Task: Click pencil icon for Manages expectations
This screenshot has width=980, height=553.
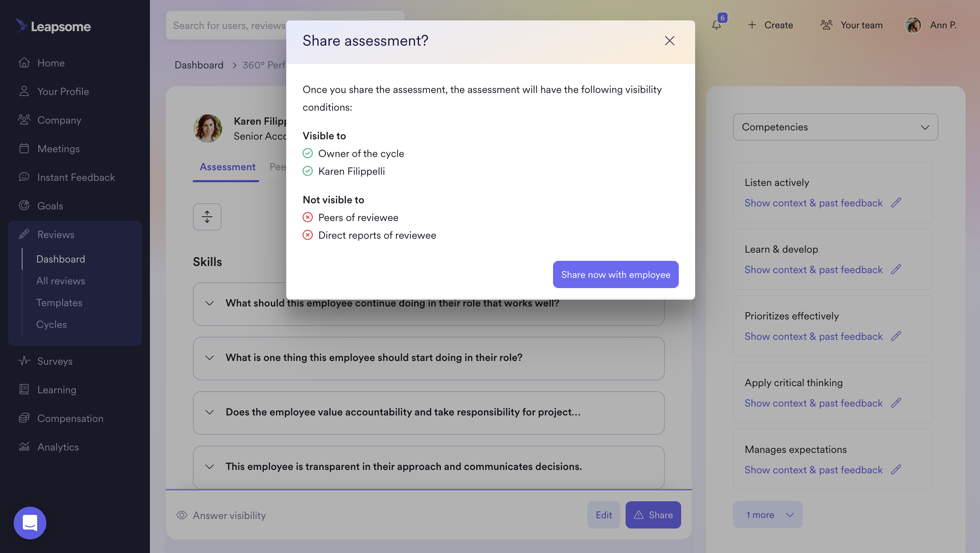Action: (x=896, y=470)
